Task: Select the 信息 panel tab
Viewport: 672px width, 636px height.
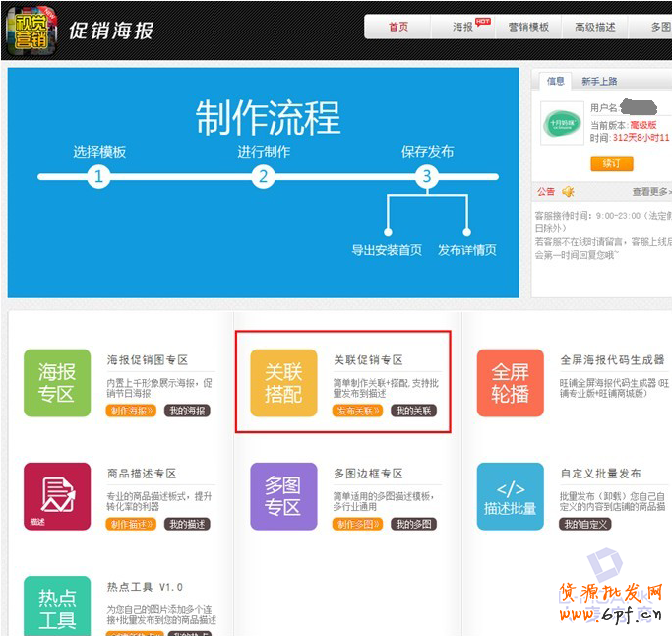Action: pos(556,81)
